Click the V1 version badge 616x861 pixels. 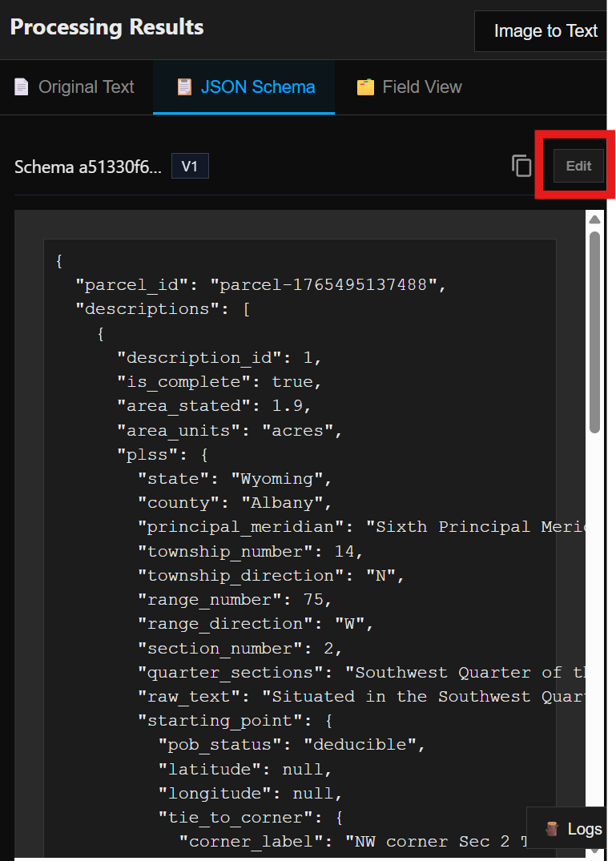190,166
